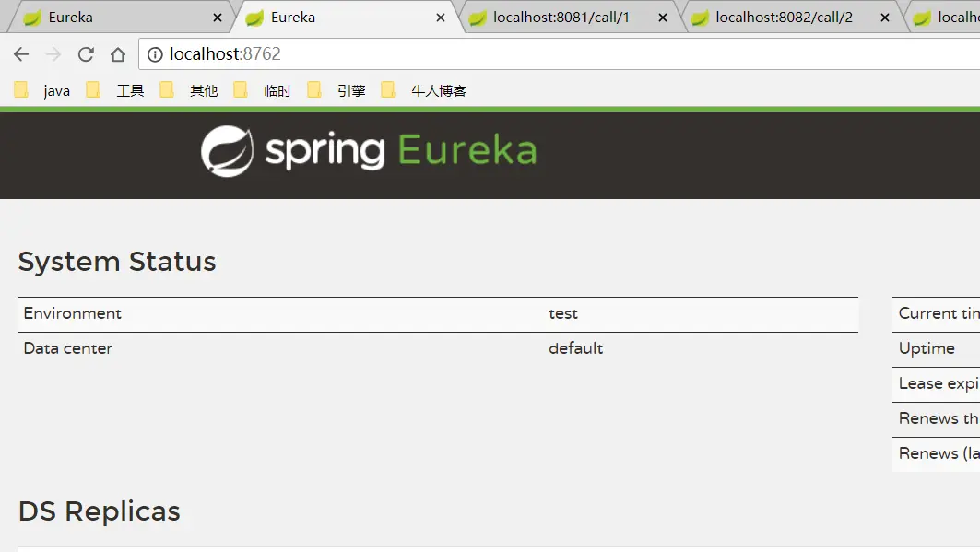980x552 pixels.
Task: Click the leaf favicon on localhost:8081 tab
Action: coord(477,18)
